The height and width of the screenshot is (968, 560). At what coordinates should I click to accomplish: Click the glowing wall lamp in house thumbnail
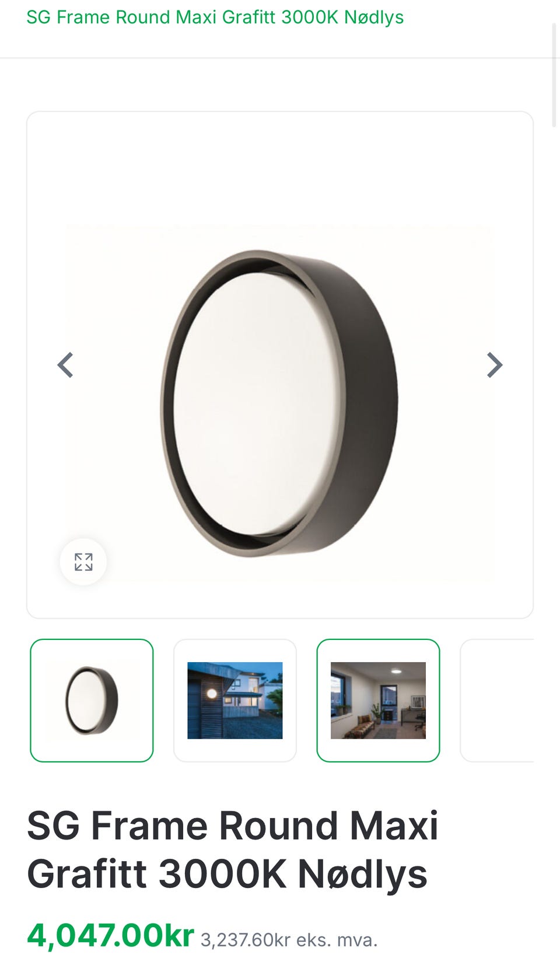[x=212, y=694]
